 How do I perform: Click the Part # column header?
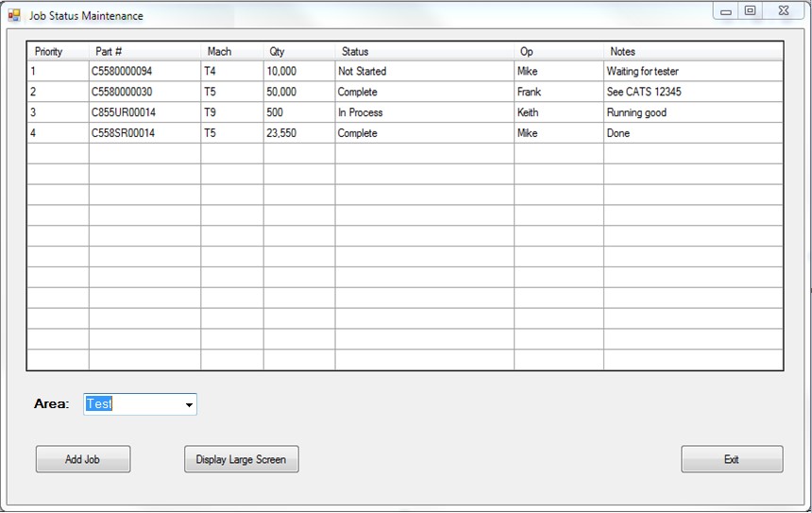145,51
